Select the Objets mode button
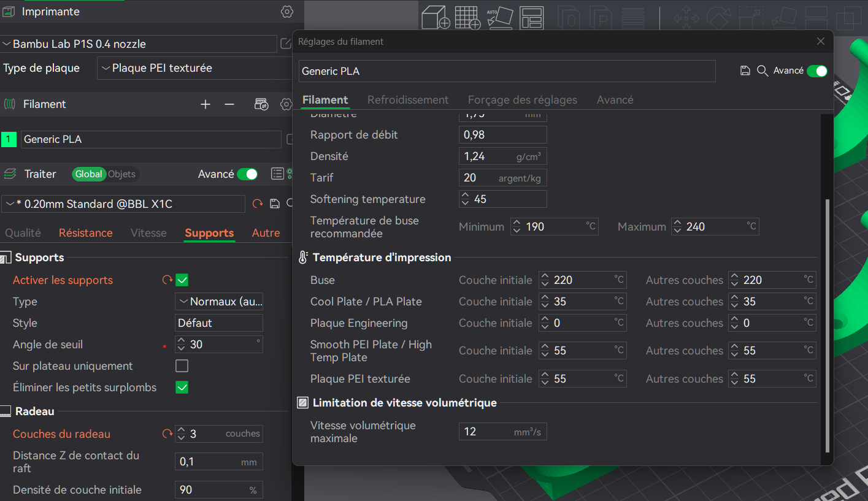The width and height of the screenshot is (868, 501). coord(121,174)
